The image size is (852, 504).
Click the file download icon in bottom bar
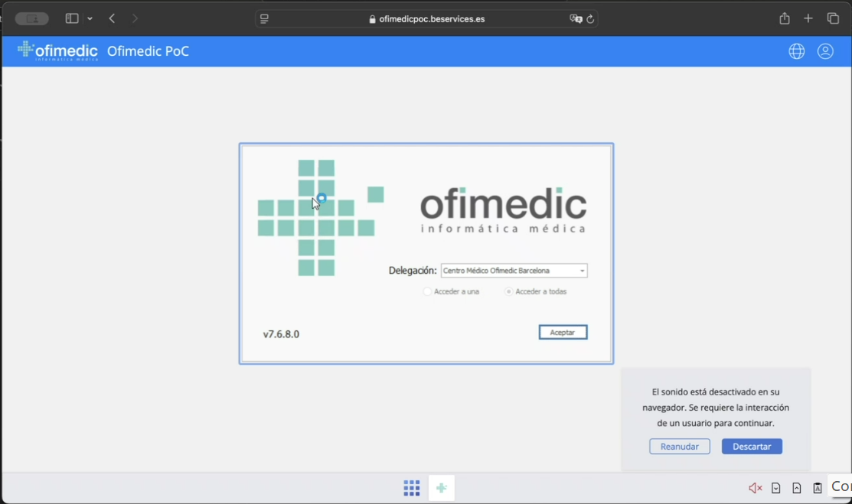click(776, 488)
